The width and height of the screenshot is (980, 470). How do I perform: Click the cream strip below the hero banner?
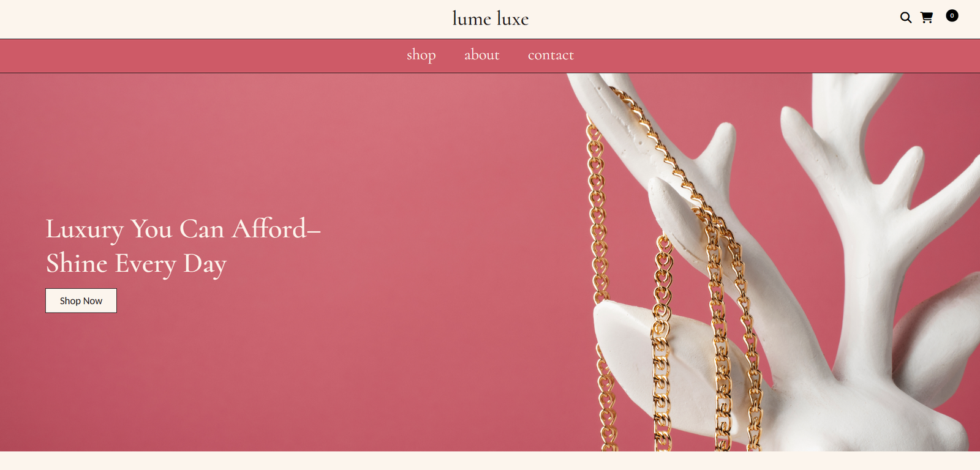(490, 461)
